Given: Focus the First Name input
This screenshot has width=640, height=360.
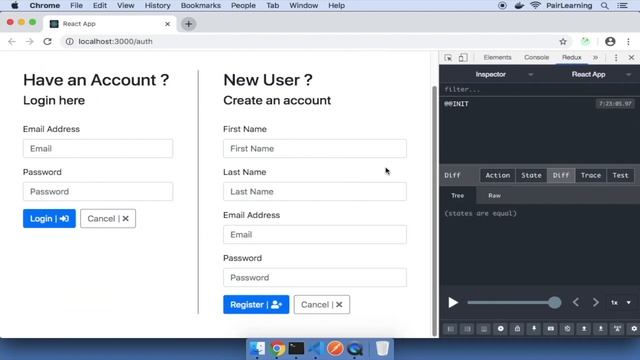Looking at the screenshot, I should (315, 149).
